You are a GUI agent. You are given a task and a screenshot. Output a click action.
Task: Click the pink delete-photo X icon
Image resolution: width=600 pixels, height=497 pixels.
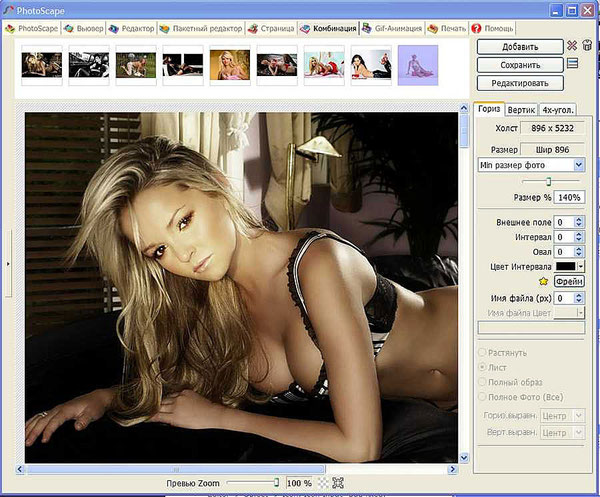point(572,46)
